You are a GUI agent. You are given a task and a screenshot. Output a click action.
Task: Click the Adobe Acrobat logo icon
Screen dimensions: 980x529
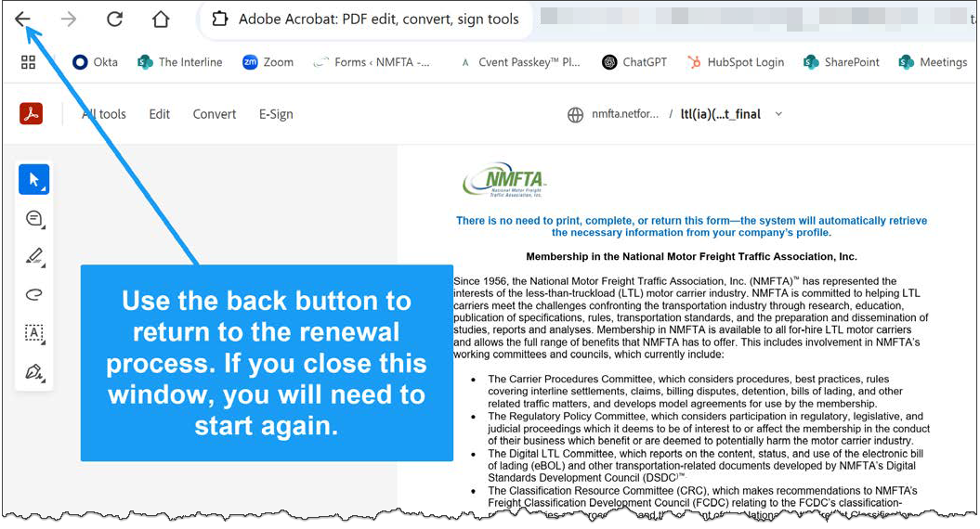(x=32, y=114)
